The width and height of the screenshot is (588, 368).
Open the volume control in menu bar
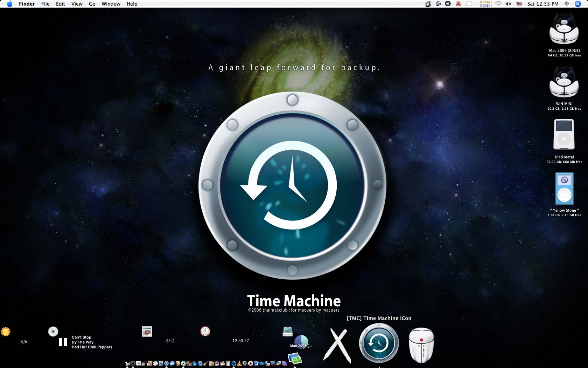508,4
